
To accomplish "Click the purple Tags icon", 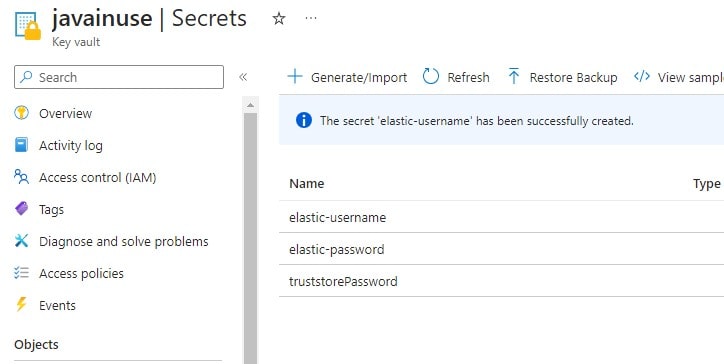I will coord(21,209).
